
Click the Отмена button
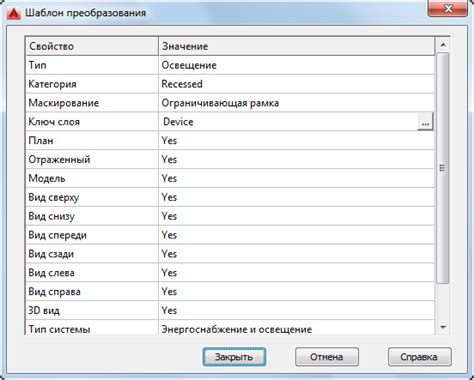pyautogui.click(x=327, y=357)
